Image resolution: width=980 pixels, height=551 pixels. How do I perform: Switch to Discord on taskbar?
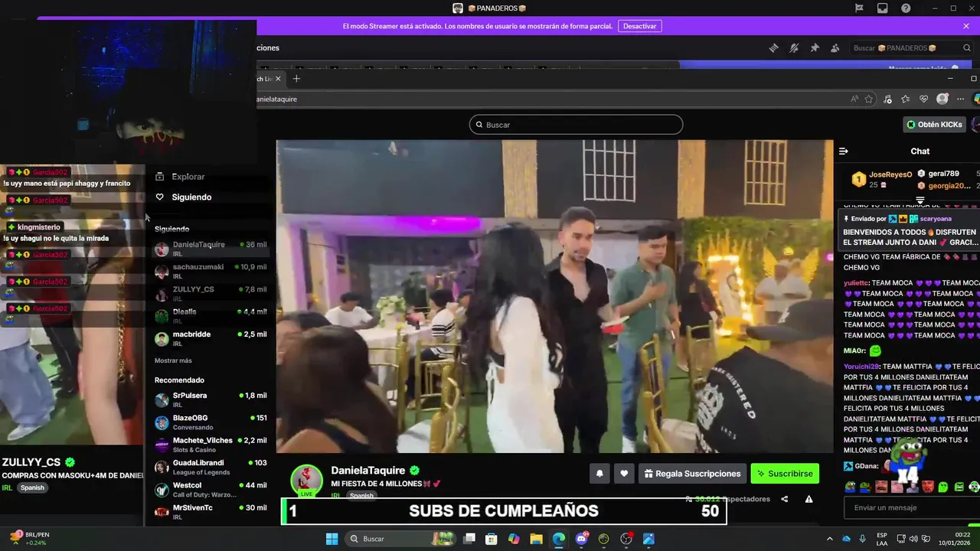(581, 539)
